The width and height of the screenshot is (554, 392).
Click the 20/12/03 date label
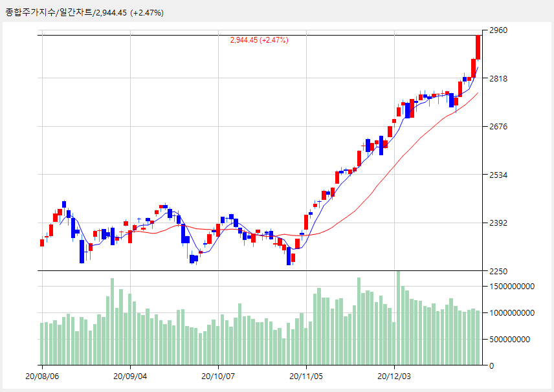pyautogui.click(x=394, y=376)
